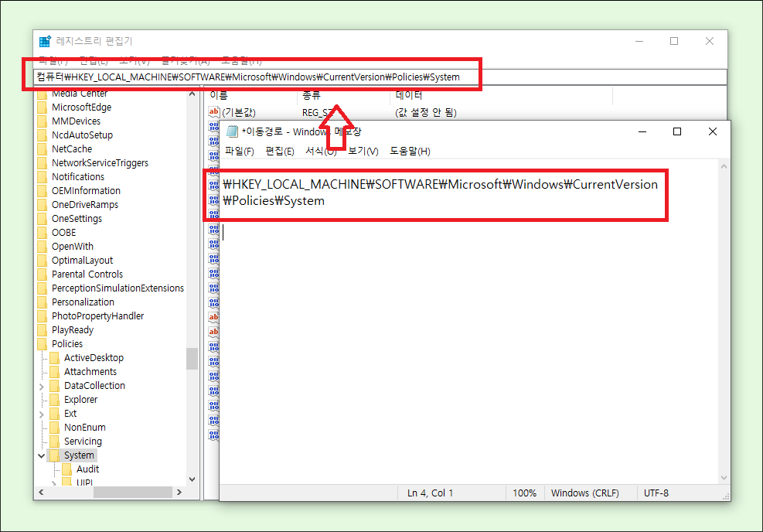The width and height of the screenshot is (763, 532).
Task: Minimize the Notepad window
Action: tap(642, 131)
